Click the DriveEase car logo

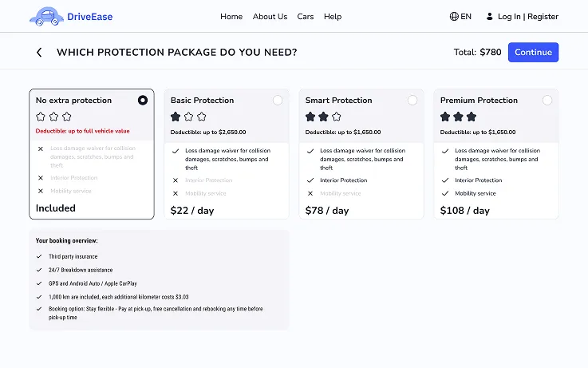tap(45, 16)
